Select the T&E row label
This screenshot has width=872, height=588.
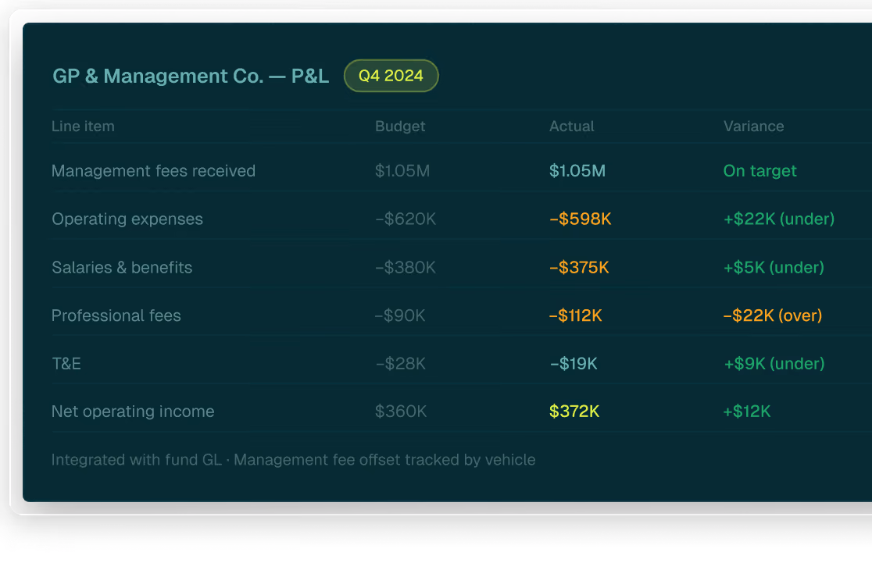66,363
